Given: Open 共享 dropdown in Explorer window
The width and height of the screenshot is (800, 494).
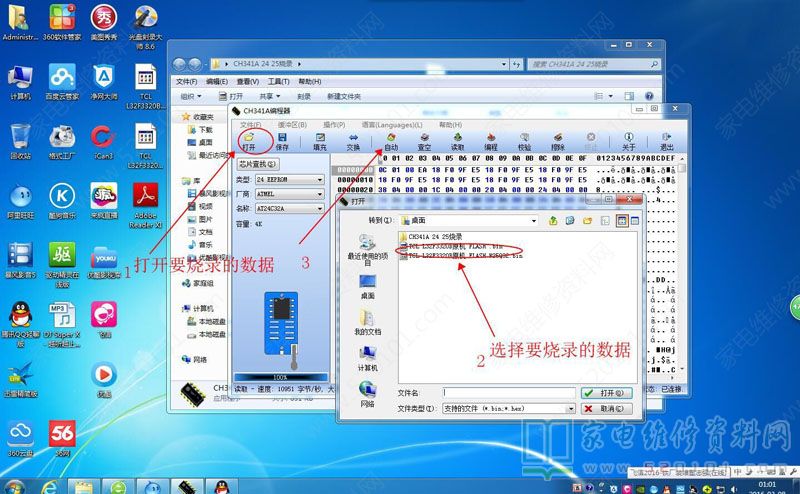Looking at the screenshot, I should point(270,96).
